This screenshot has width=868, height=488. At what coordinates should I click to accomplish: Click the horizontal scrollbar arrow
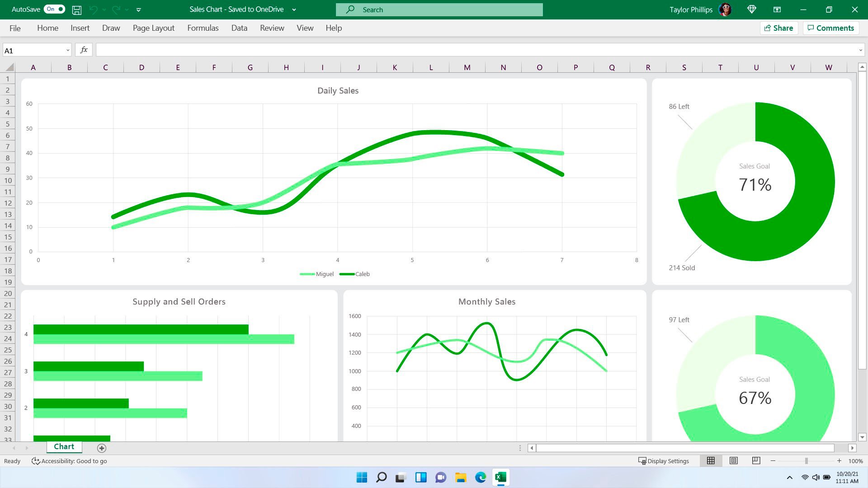(852, 447)
